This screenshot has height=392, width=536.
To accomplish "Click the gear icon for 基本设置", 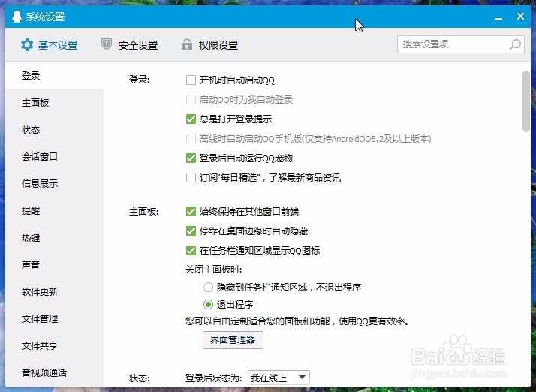I will coord(27,45).
